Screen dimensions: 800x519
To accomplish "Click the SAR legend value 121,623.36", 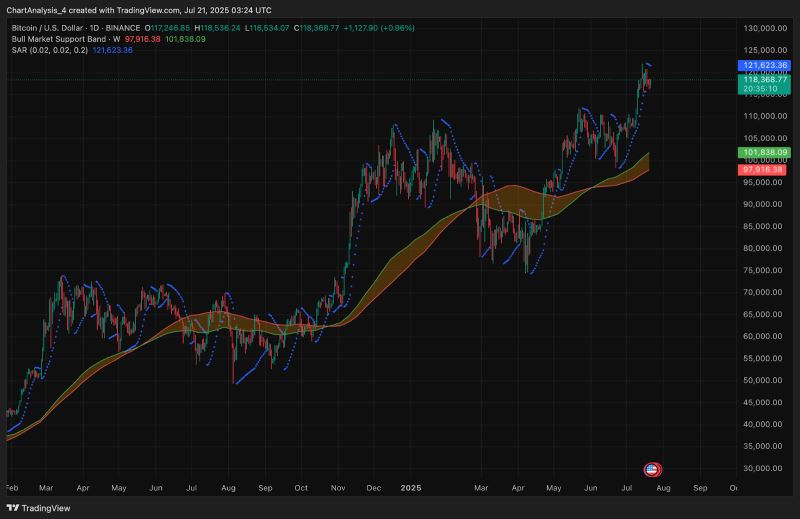I will click(x=111, y=49).
